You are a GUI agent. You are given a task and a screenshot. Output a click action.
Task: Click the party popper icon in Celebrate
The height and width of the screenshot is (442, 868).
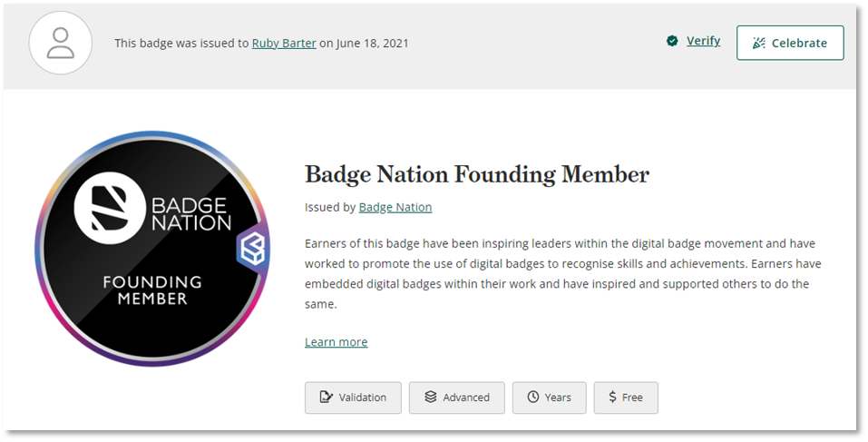click(x=759, y=44)
